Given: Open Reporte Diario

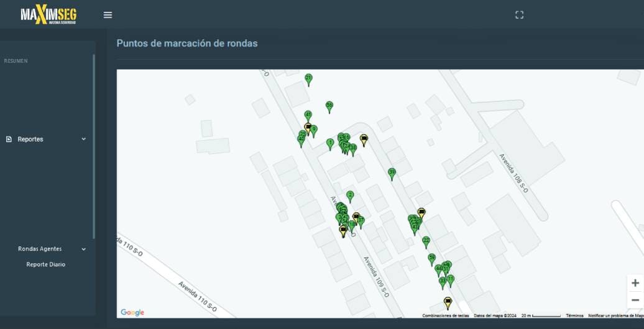Looking at the screenshot, I should pos(45,264).
